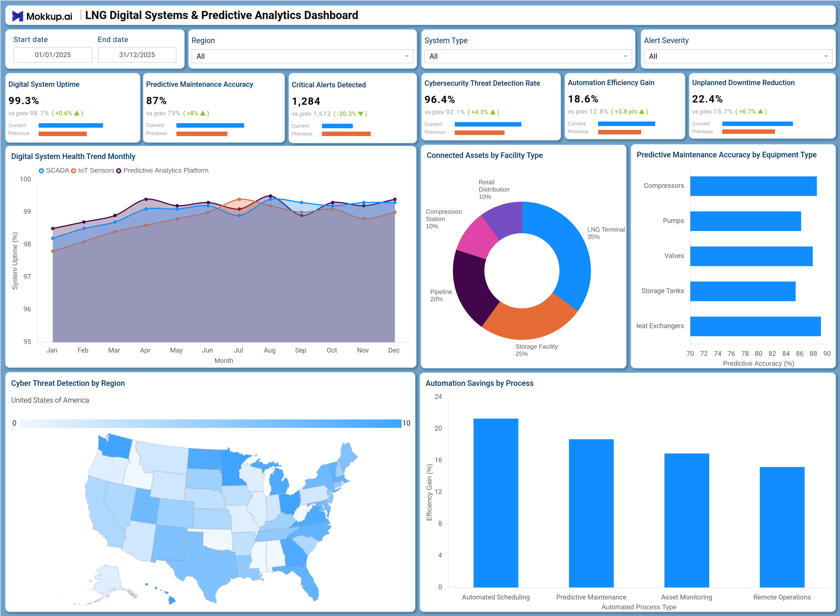Click the 'Cyber Threat Detection by Region' title
This screenshot has width=840, height=616.
pyautogui.click(x=68, y=383)
